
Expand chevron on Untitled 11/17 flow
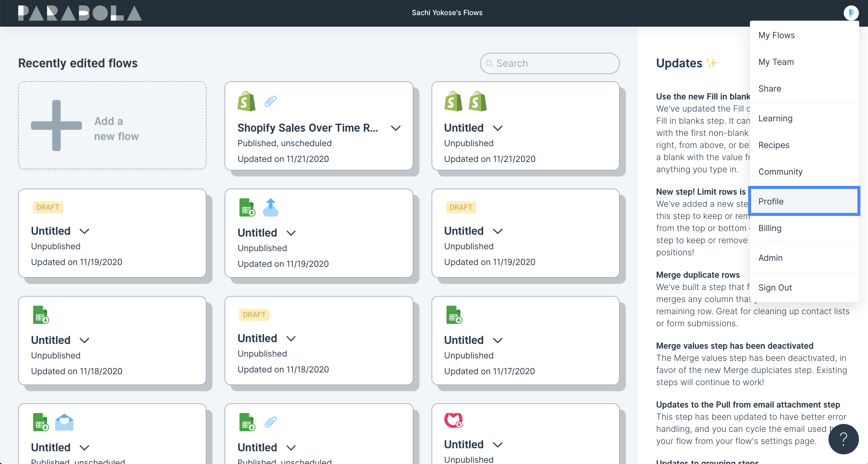click(x=498, y=341)
